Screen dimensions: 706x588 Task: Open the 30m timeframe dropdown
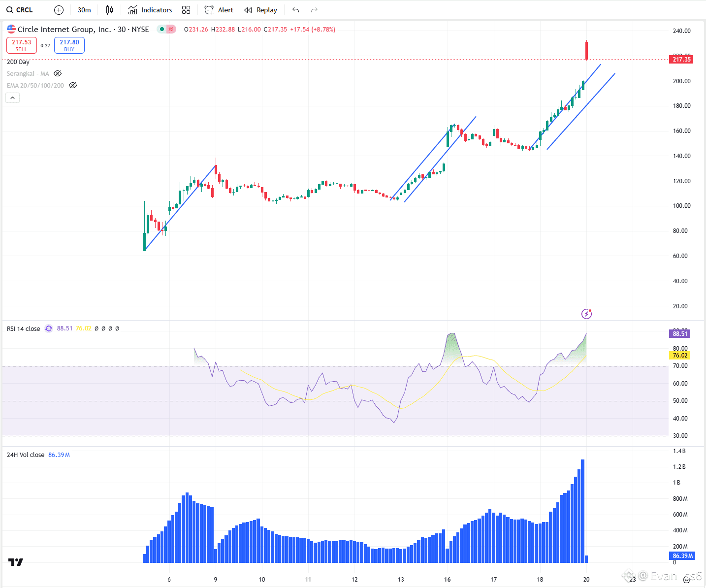point(84,10)
